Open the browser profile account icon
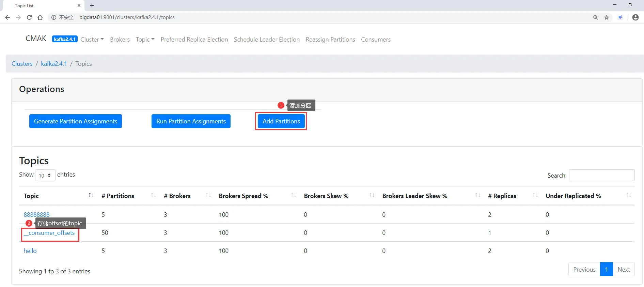Screen dimensions: 644x287 [635, 17]
